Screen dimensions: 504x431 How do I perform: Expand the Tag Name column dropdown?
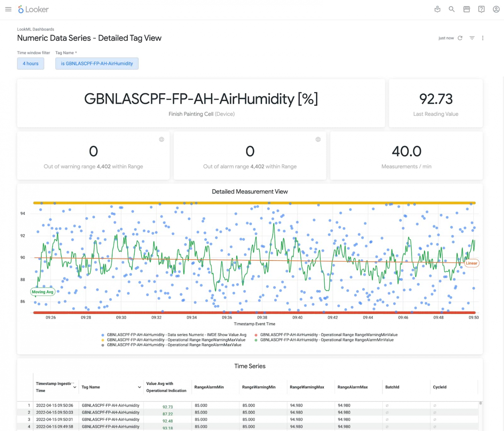[139, 387]
